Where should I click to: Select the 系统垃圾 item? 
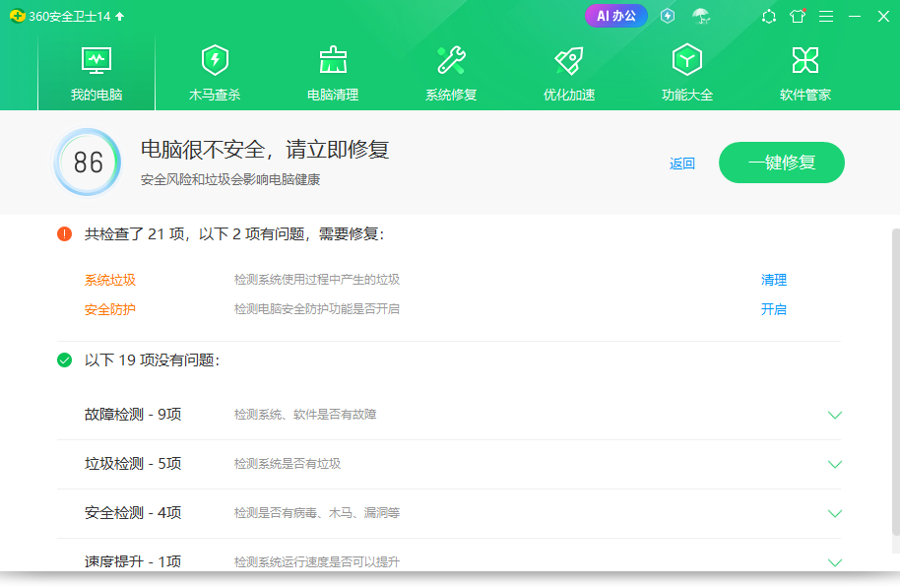(110, 280)
